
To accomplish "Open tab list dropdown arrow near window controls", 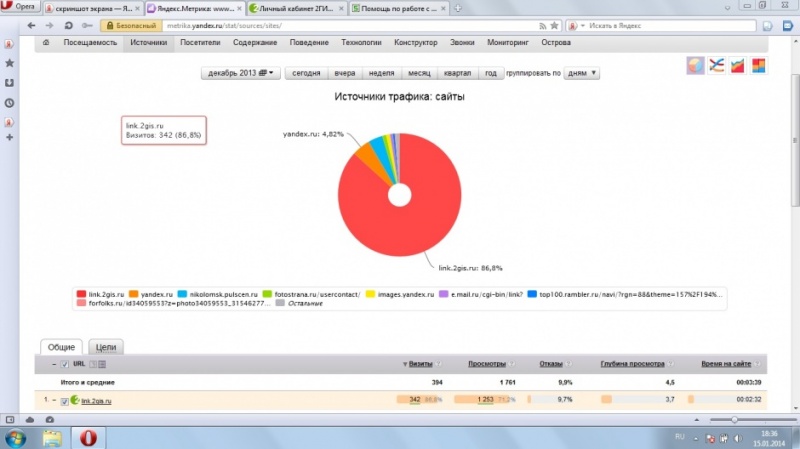I will click(x=728, y=8).
